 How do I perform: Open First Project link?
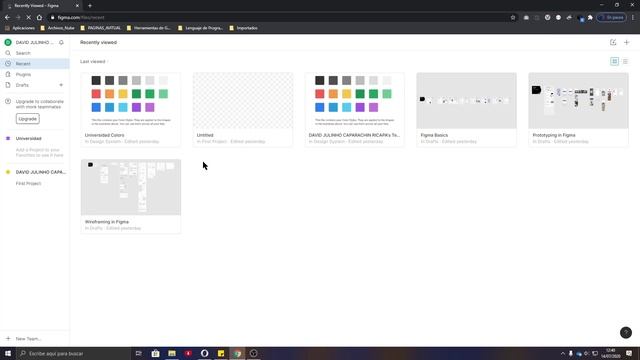tap(28, 183)
